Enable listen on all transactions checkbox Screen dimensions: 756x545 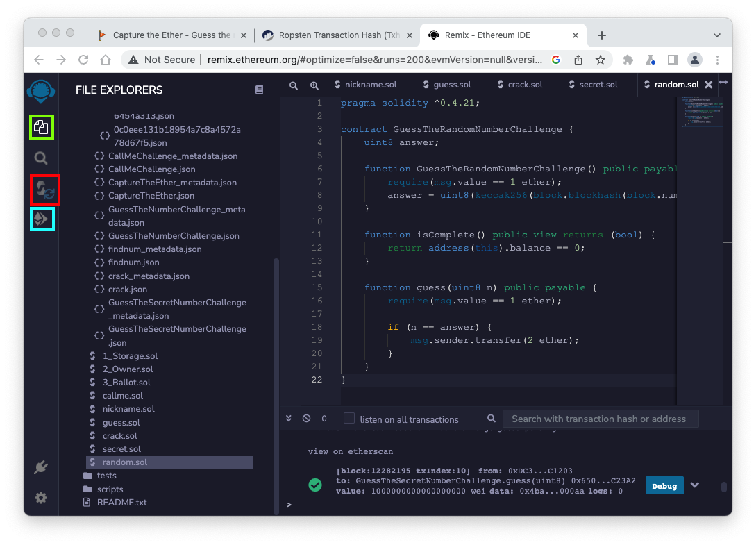[x=349, y=419]
